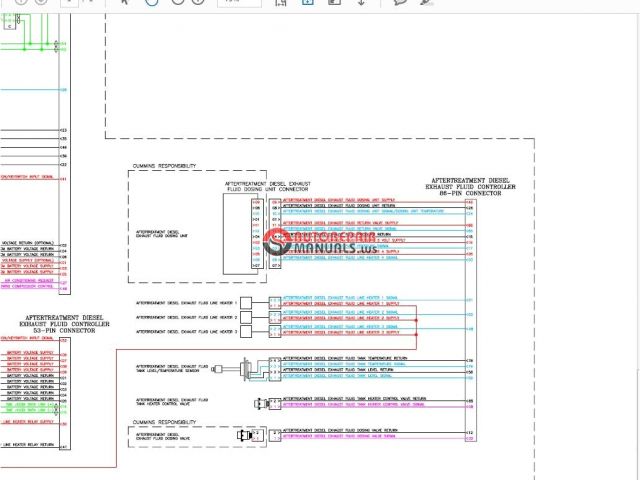Click the fit page icon after zoom field
Screen dimensions: 640x480
[281, 2]
